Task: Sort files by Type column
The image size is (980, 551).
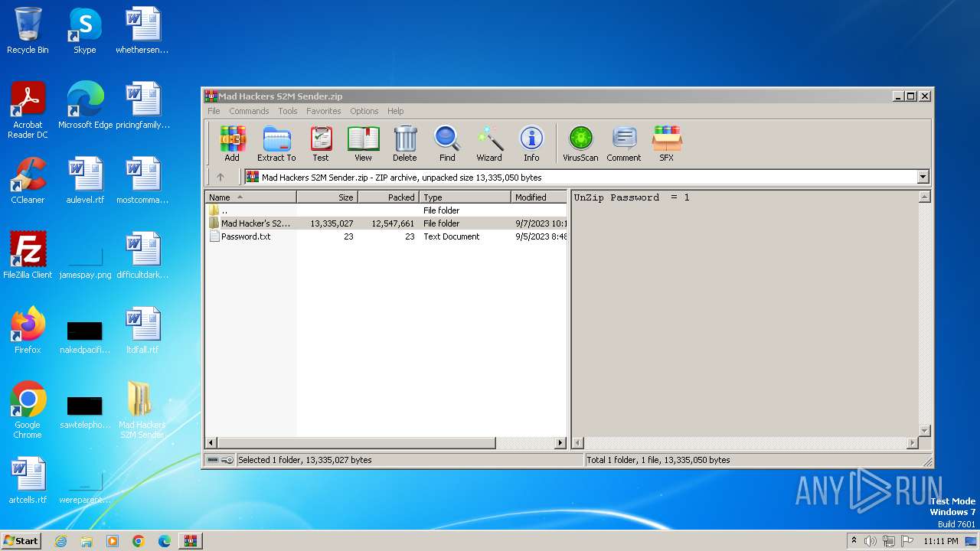Action: [465, 197]
